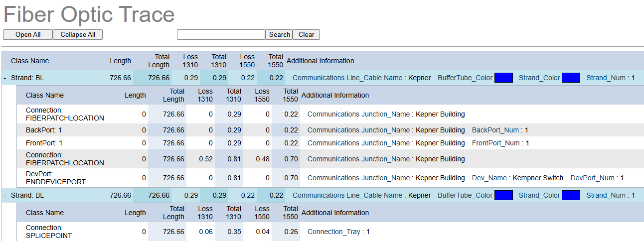The width and height of the screenshot is (644, 241).
Task: Collapse the second Strand: BL row
Action: [5, 195]
